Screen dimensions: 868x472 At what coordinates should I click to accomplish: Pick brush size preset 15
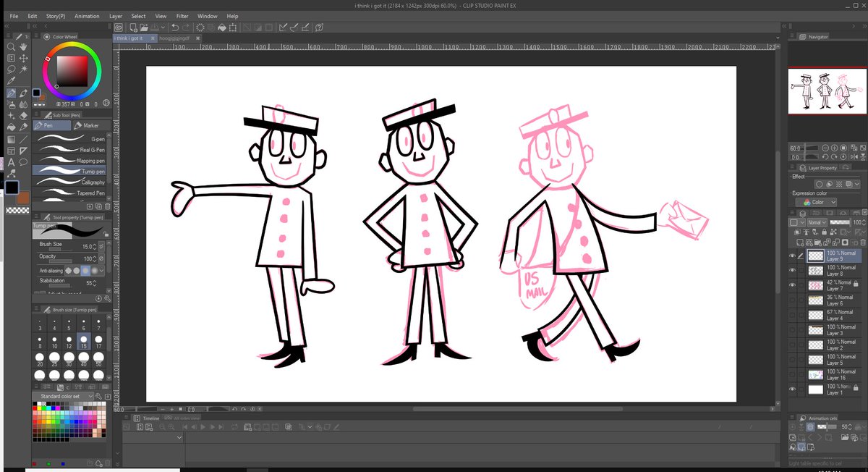(x=84, y=342)
